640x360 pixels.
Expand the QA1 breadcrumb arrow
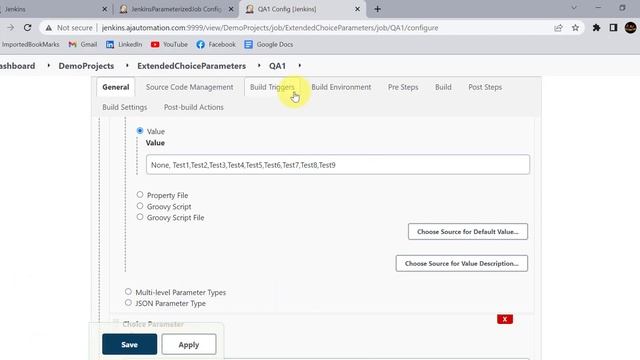point(299,66)
